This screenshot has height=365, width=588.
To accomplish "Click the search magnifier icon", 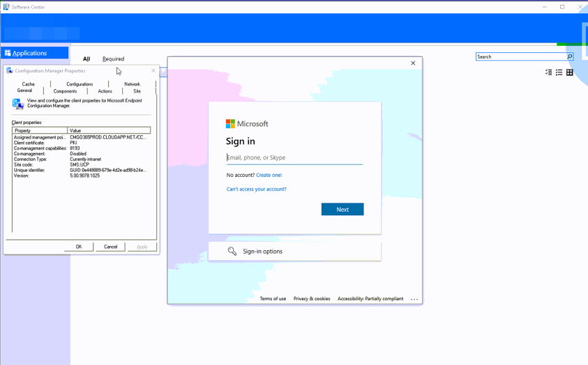I will (x=570, y=56).
